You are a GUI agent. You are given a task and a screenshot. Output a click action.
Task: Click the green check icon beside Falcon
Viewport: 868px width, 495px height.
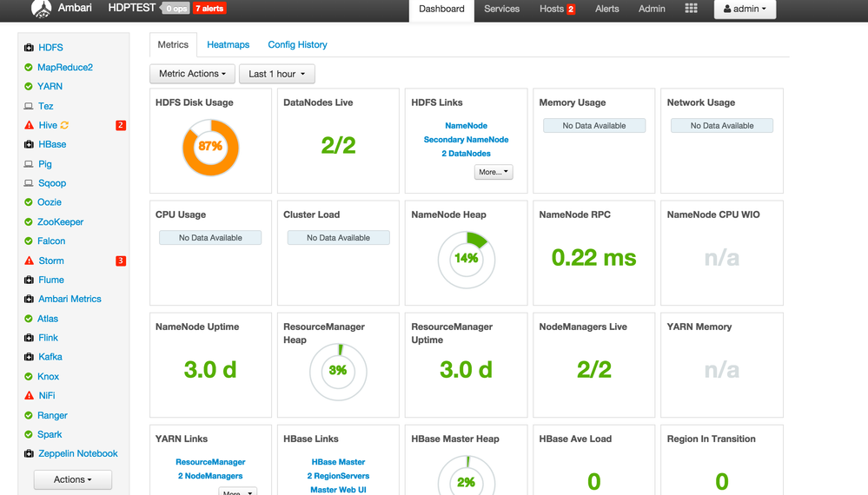(x=28, y=241)
